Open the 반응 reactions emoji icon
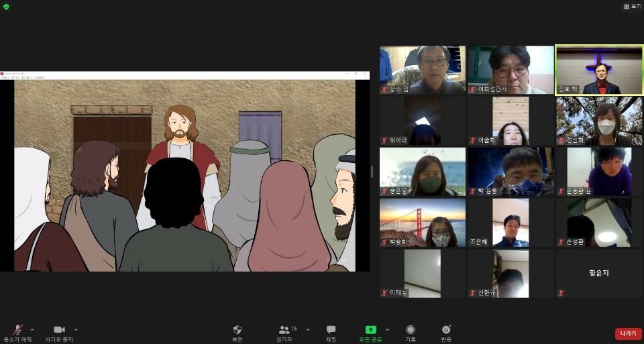 pos(447,330)
